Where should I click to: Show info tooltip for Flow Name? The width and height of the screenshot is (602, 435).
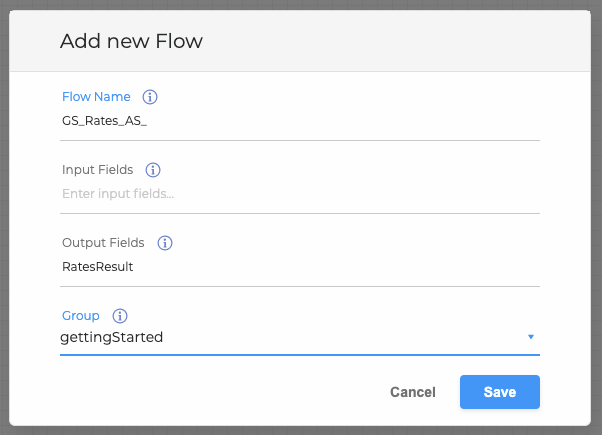[150, 97]
